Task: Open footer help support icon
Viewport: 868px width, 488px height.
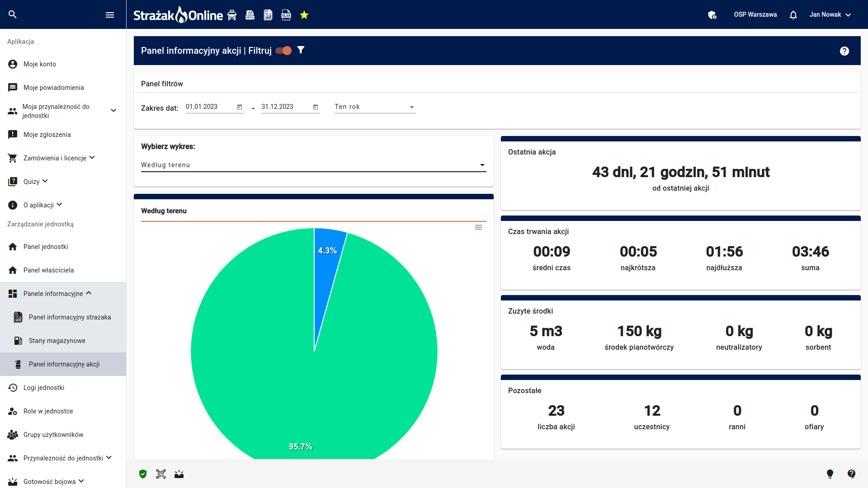Action: coord(852,474)
